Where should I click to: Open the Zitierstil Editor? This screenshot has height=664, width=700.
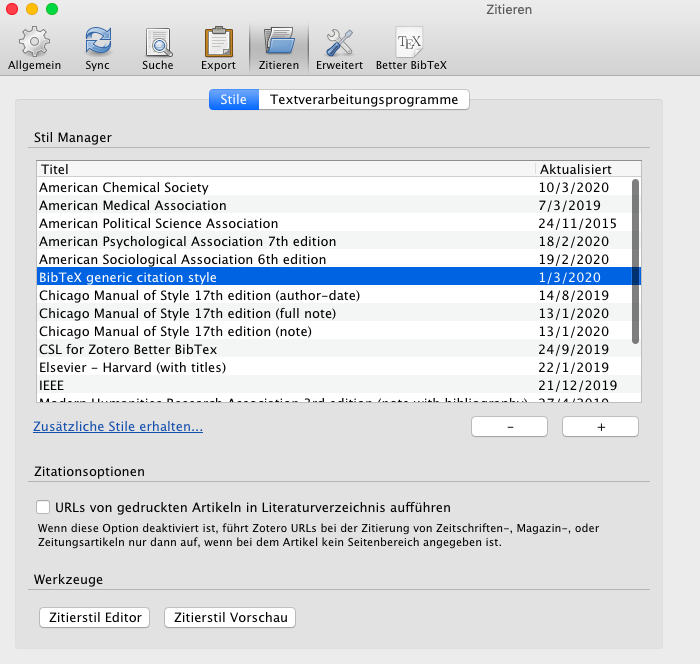pos(95,618)
